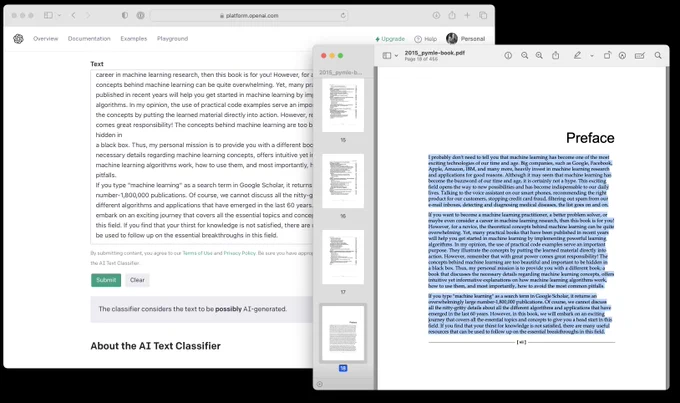Share the PDF from Preview toolbar
680x403 pixels.
pos(556,55)
